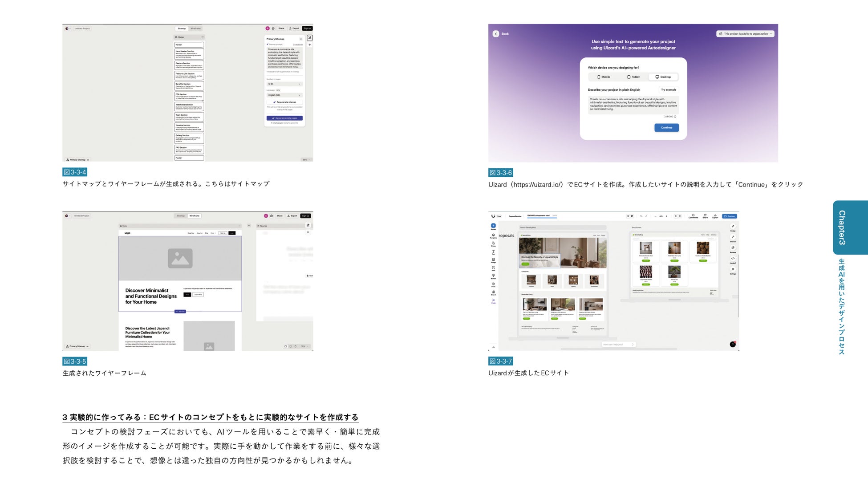Screen dimensions: 868x487
Task: Click the undo arrow in Uizard toolbar
Action: coord(641,216)
